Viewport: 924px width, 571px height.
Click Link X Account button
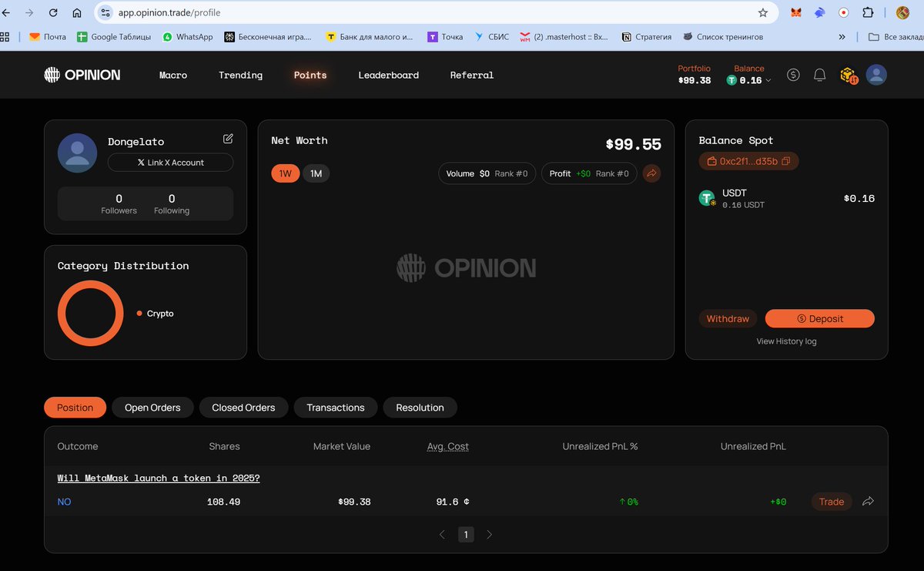(x=170, y=163)
